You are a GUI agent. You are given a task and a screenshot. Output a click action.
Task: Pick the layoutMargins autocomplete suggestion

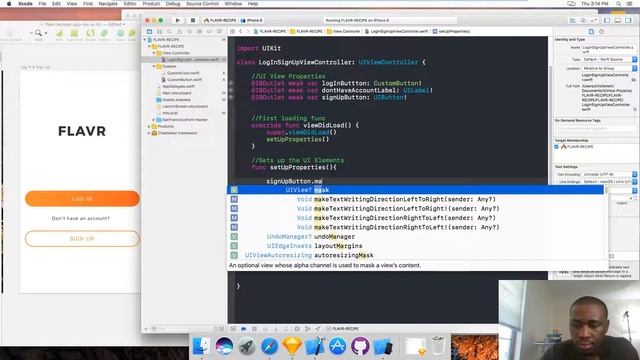(x=416, y=246)
